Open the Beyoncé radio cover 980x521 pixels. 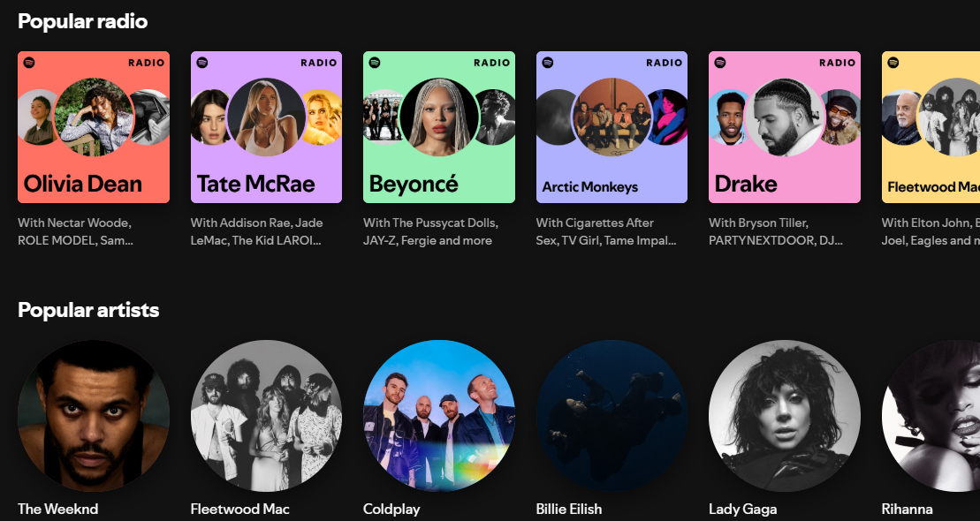[x=439, y=127]
